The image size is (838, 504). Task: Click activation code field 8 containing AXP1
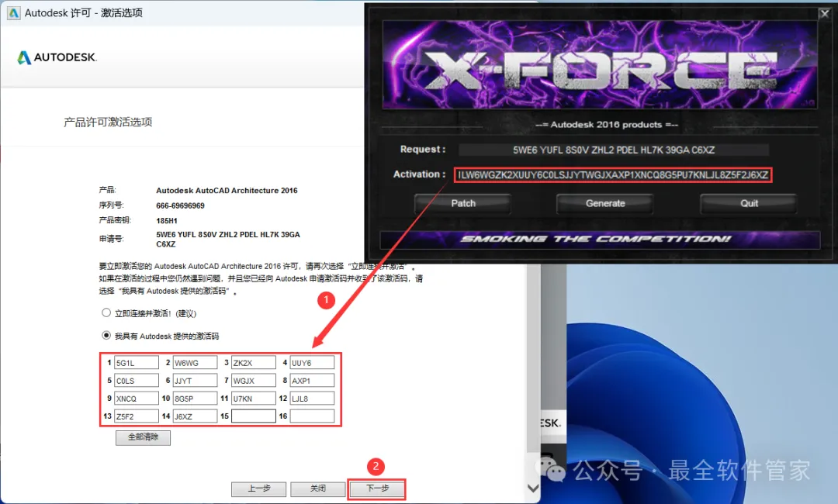coord(312,380)
